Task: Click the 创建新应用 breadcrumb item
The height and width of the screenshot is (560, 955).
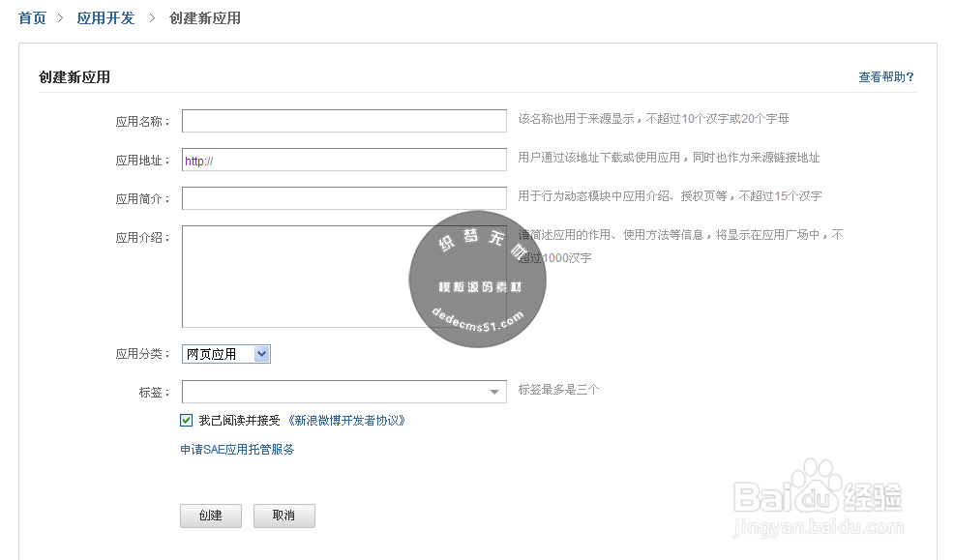Action: pos(204,18)
